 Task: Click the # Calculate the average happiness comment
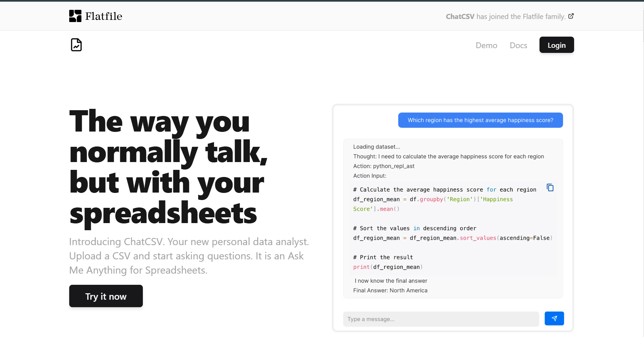444,190
